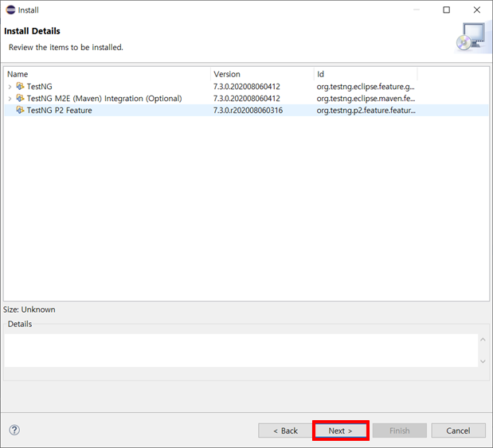Click id org.testng.p2.feature.featur...
This screenshot has height=448, width=493.
point(366,111)
